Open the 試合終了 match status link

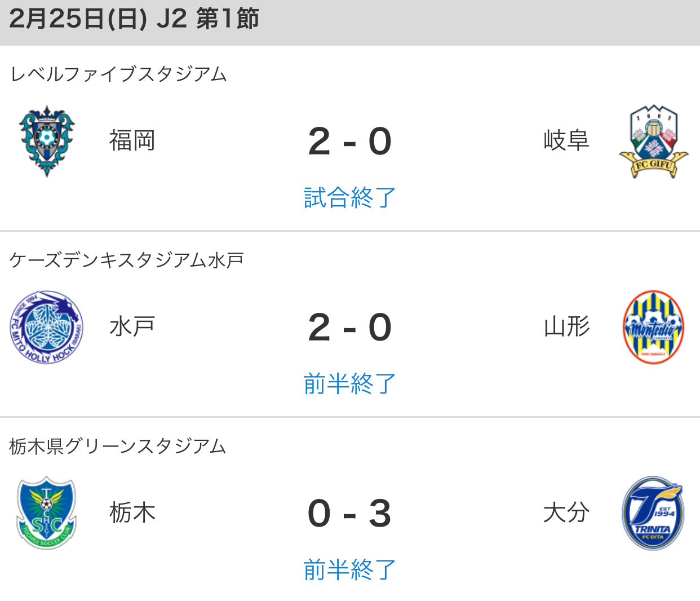tap(349, 198)
